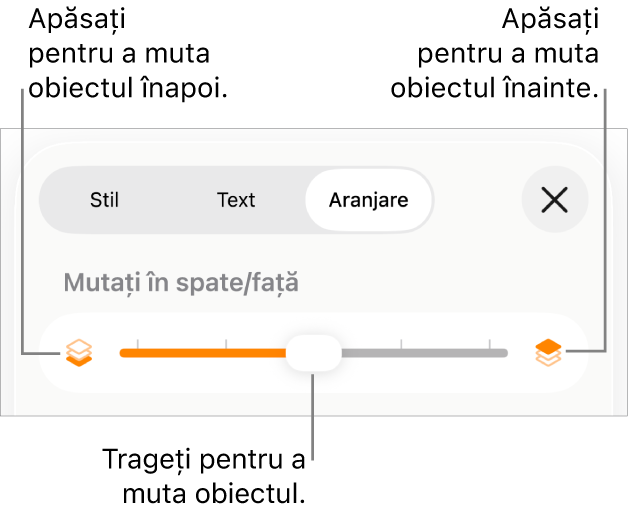Screen dimensions: 628x513
Task: Tap the move object backward layers icon
Action: (79, 353)
